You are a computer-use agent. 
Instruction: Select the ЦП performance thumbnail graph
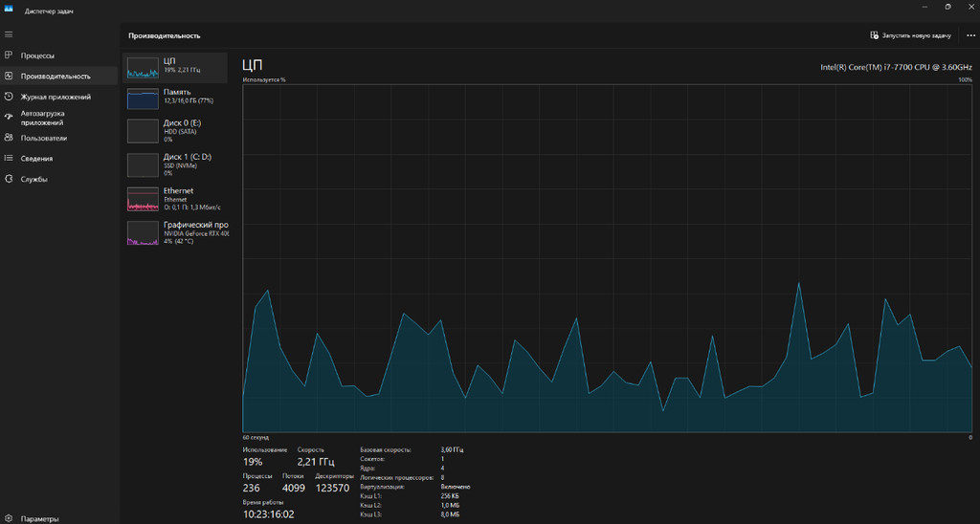[144, 68]
